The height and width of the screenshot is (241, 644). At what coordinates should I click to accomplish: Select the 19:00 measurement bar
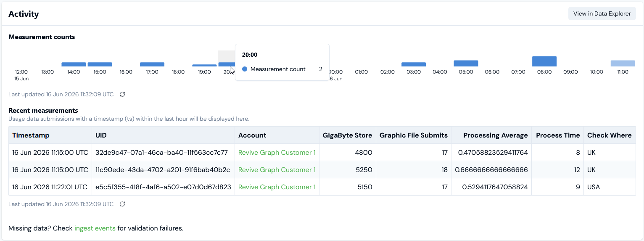pyautogui.click(x=204, y=65)
